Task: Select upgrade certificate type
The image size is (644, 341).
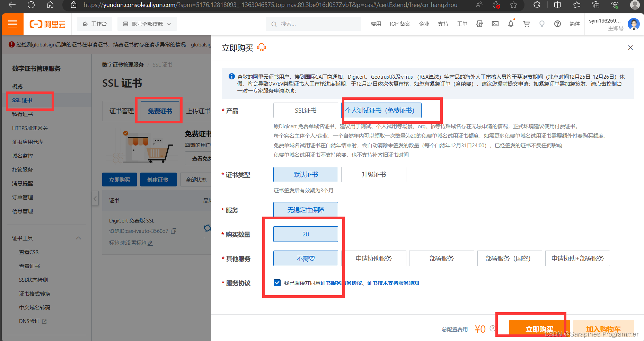Action: tap(373, 175)
